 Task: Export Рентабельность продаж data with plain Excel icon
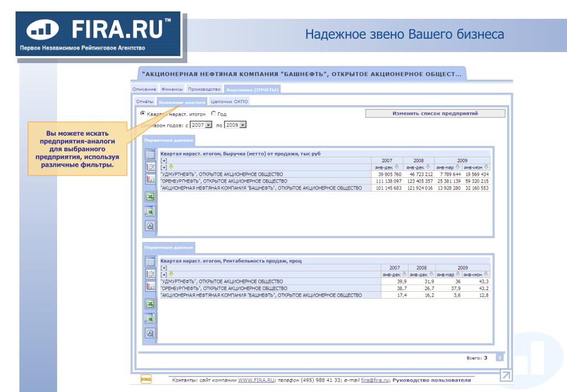[150, 304]
